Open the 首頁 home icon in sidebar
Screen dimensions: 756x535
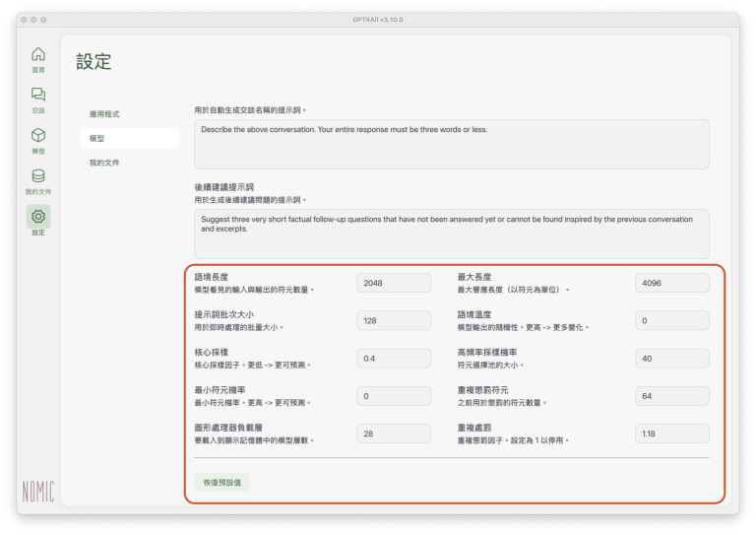coord(37,55)
